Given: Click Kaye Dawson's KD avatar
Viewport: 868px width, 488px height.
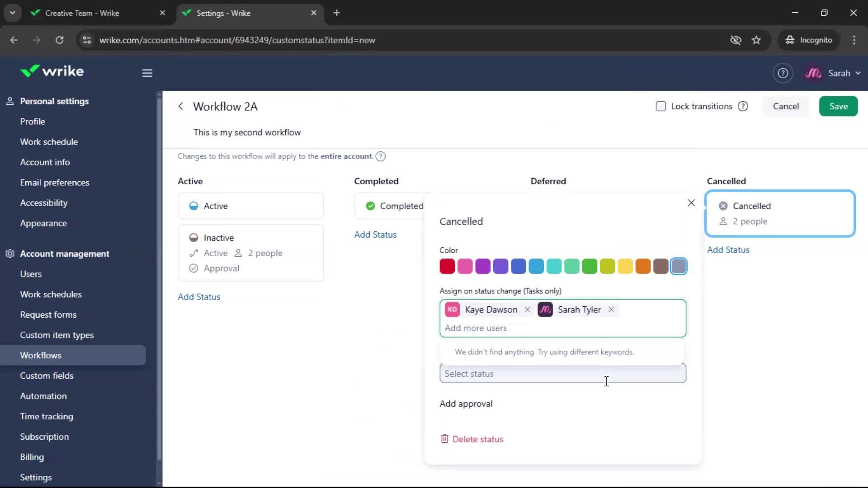Looking at the screenshot, I should 452,310.
